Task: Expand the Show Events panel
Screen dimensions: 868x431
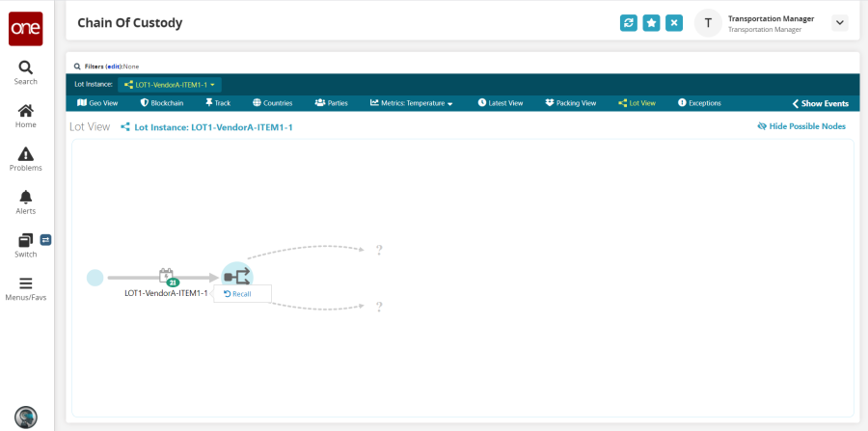Action: point(821,103)
